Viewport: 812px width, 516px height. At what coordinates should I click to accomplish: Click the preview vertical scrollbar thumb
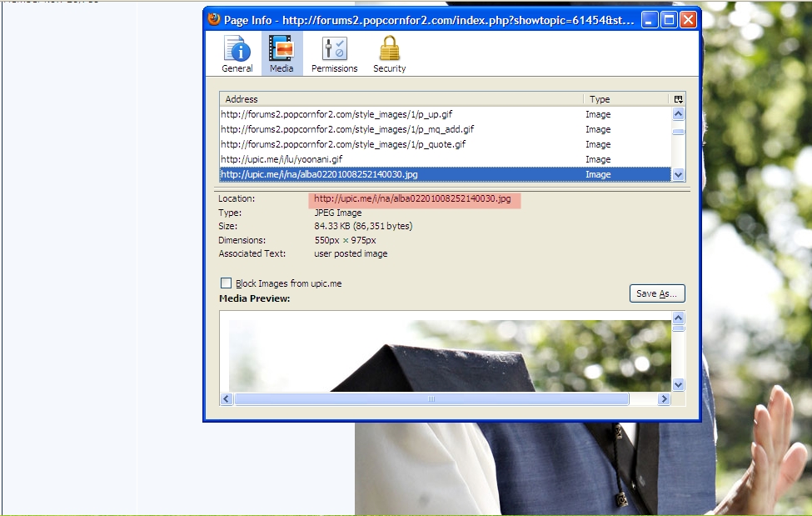679,328
